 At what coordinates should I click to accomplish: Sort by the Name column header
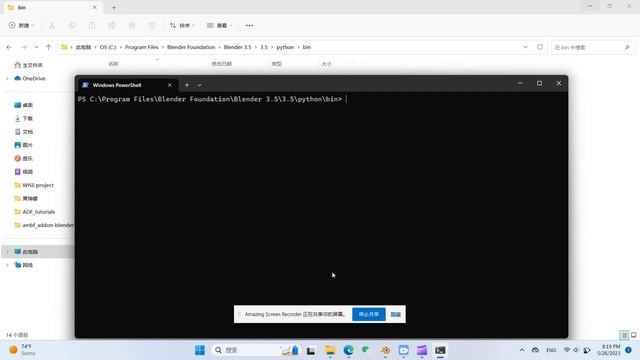tap(113, 64)
